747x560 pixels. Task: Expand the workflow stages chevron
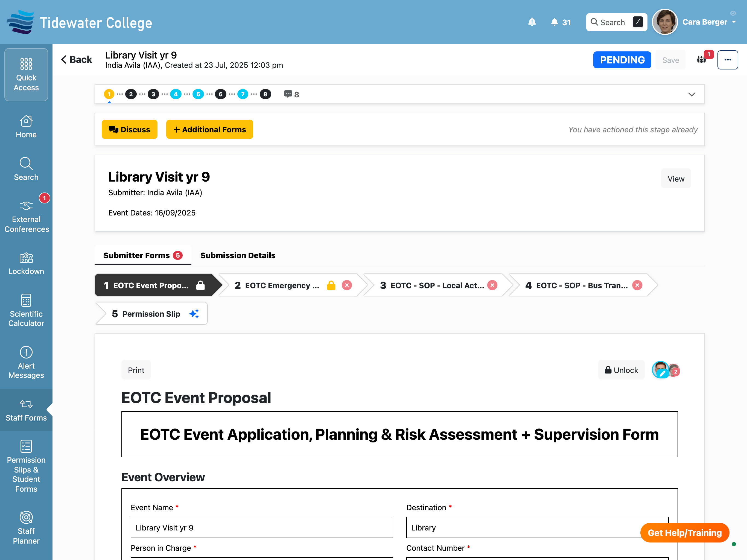click(x=691, y=94)
